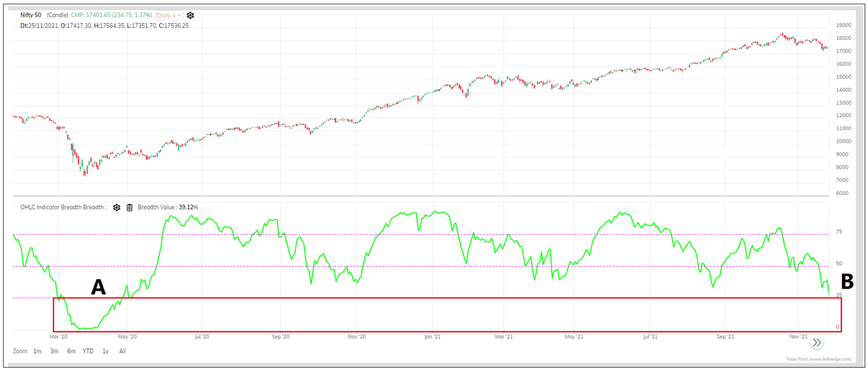Click the (Candle) chart type label

pos(59,15)
